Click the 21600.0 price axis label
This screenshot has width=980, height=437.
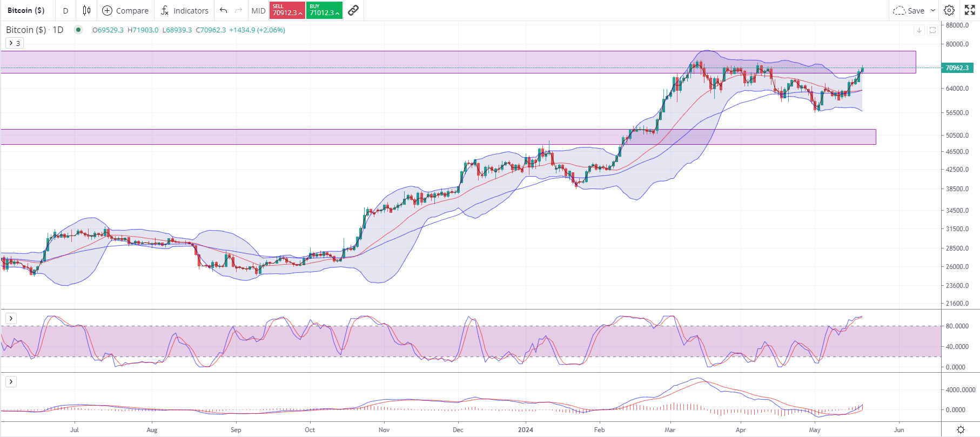tap(957, 303)
